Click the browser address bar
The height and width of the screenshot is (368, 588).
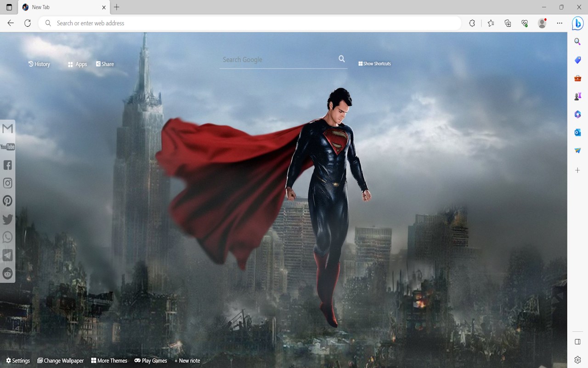pos(250,23)
